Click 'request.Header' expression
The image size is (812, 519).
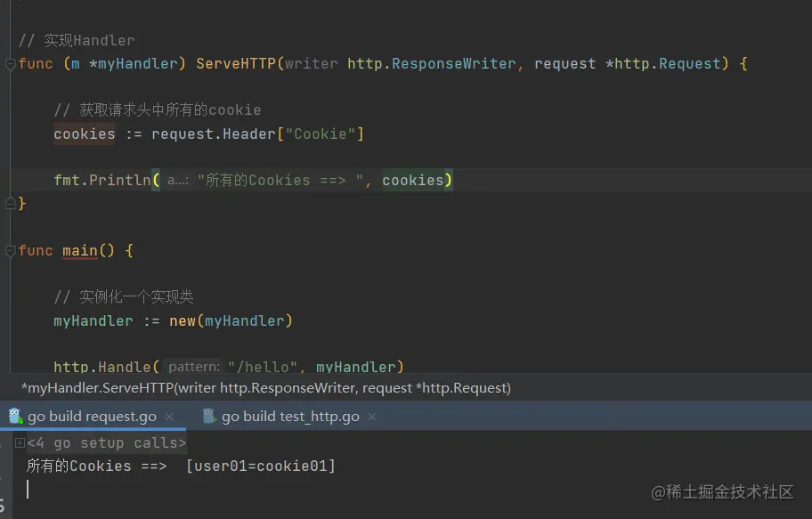[214, 134]
